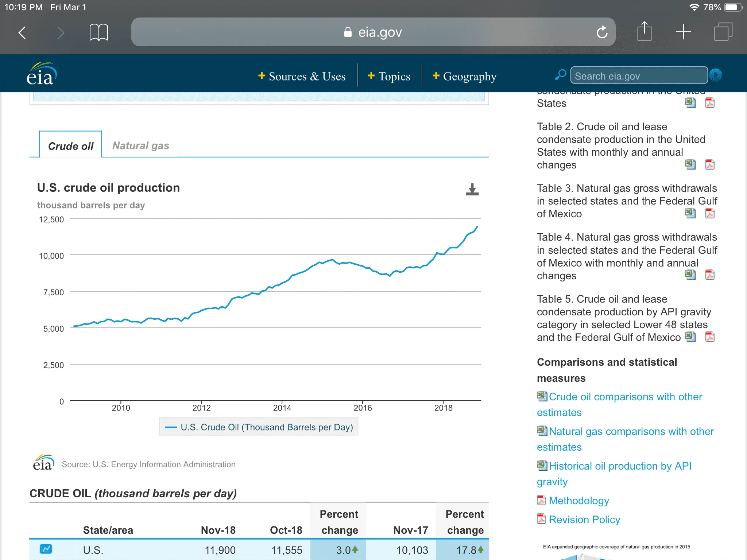
Task: Open Table 4 PDF document icon
Action: 709,275
